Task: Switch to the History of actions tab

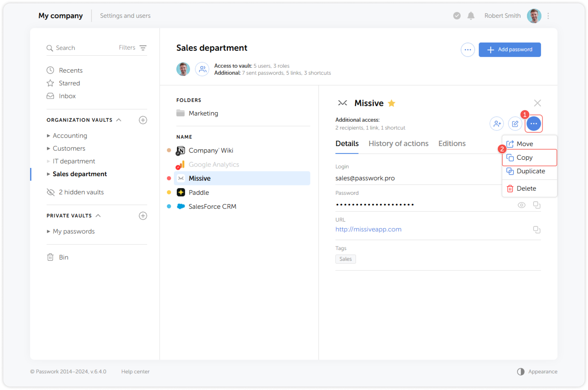Action: (x=399, y=143)
